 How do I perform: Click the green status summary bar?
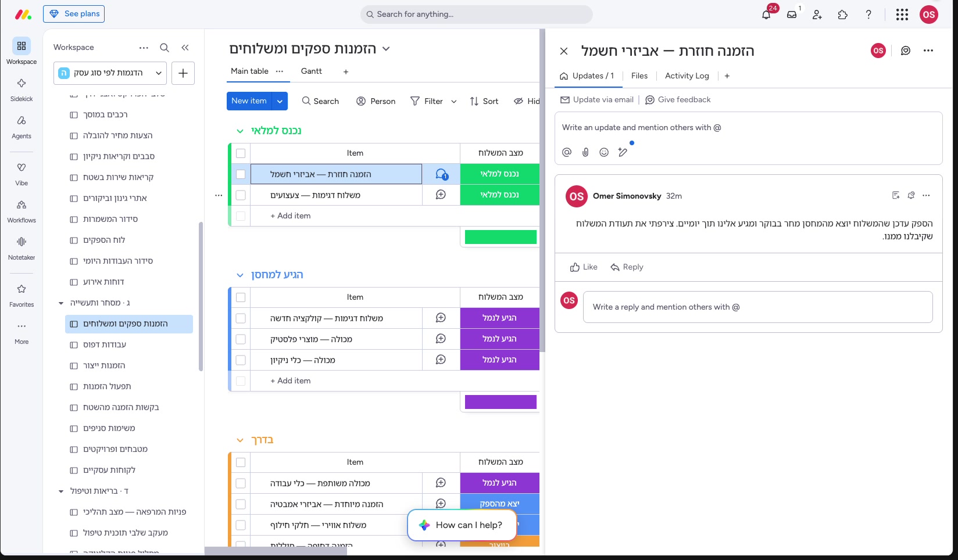pyautogui.click(x=501, y=237)
